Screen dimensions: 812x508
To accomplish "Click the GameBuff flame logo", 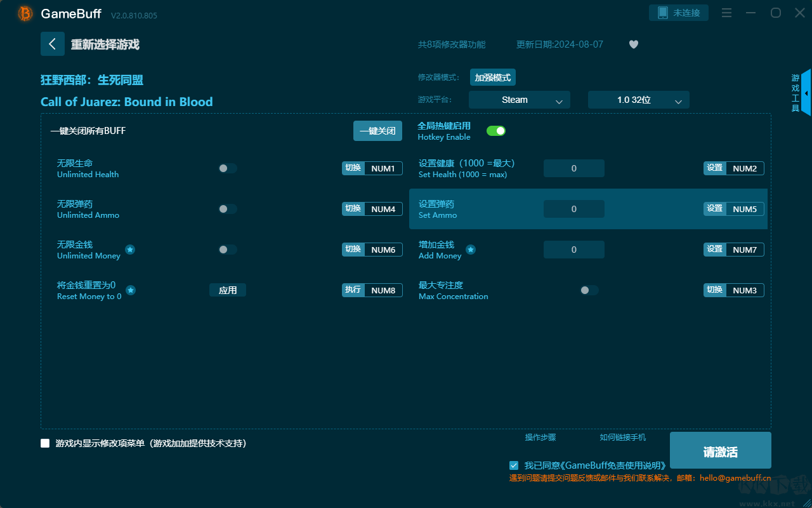I will pos(25,13).
